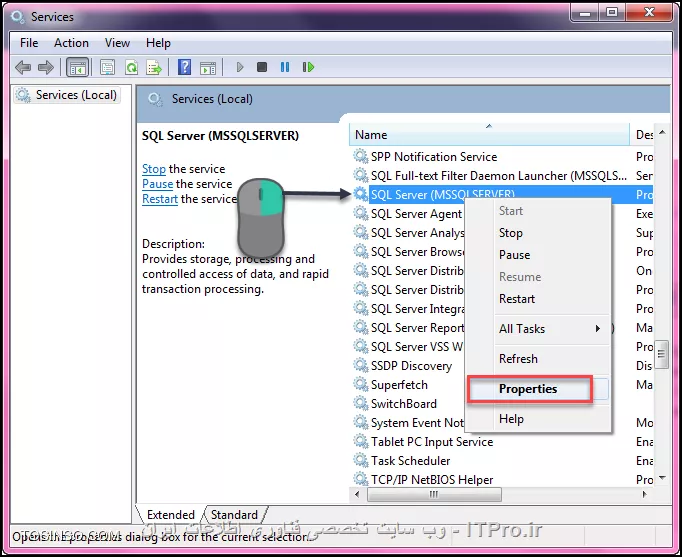The image size is (682, 557).
Task: Click gear icon beside Task Scheduler
Action: pyautogui.click(x=361, y=460)
